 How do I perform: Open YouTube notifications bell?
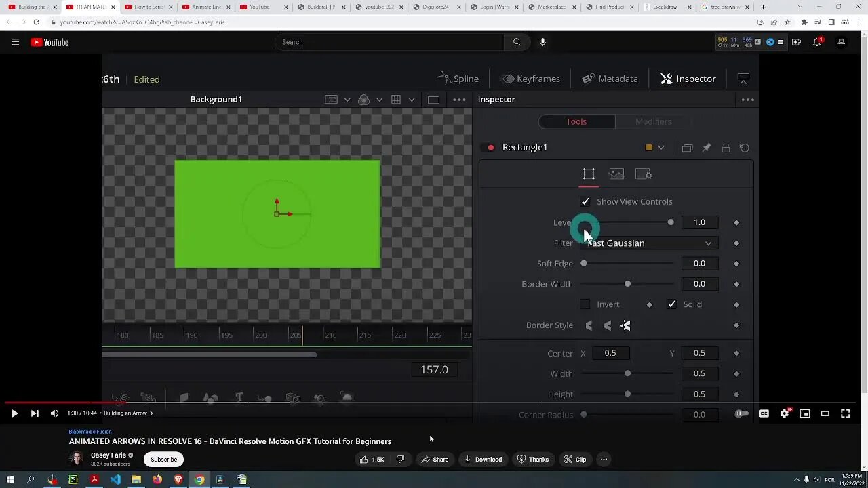point(818,42)
